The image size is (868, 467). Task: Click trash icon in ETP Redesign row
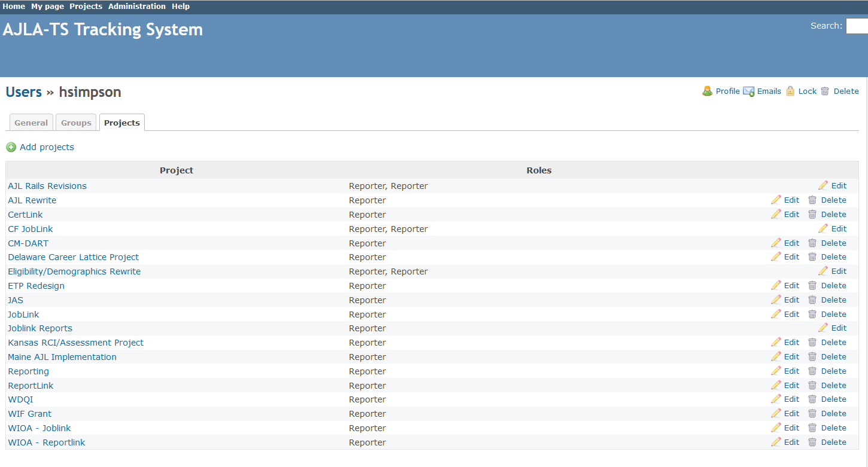(812, 286)
